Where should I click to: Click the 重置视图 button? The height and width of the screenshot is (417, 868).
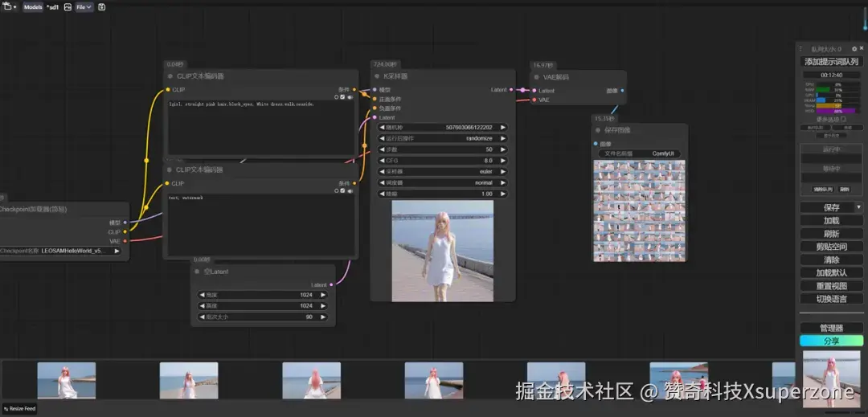tap(832, 286)
